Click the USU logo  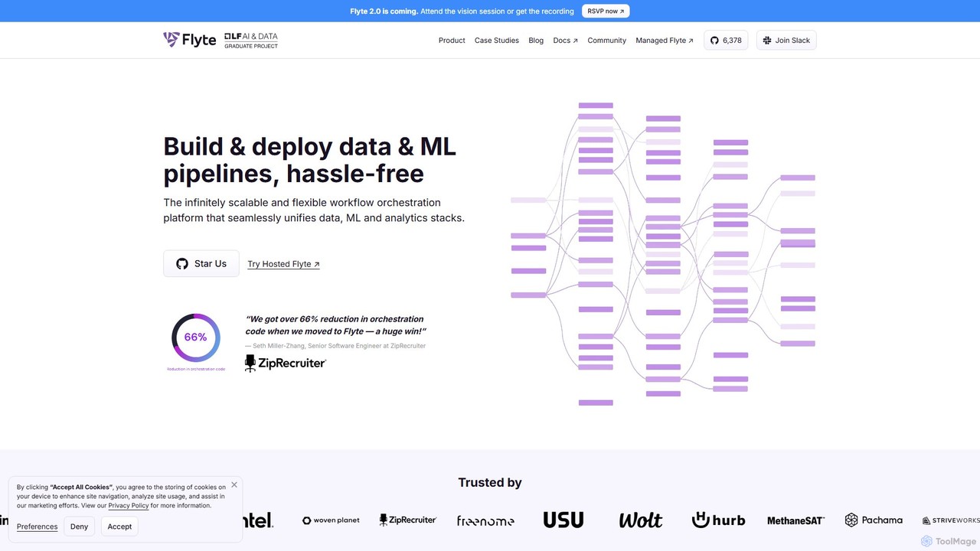[563, 520]
